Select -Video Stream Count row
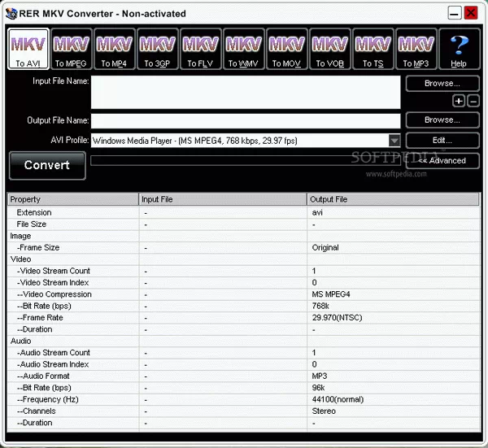Image resolution: width=488 pixels, height=448 pixels. pyautogui.click(x=244, y=271)
